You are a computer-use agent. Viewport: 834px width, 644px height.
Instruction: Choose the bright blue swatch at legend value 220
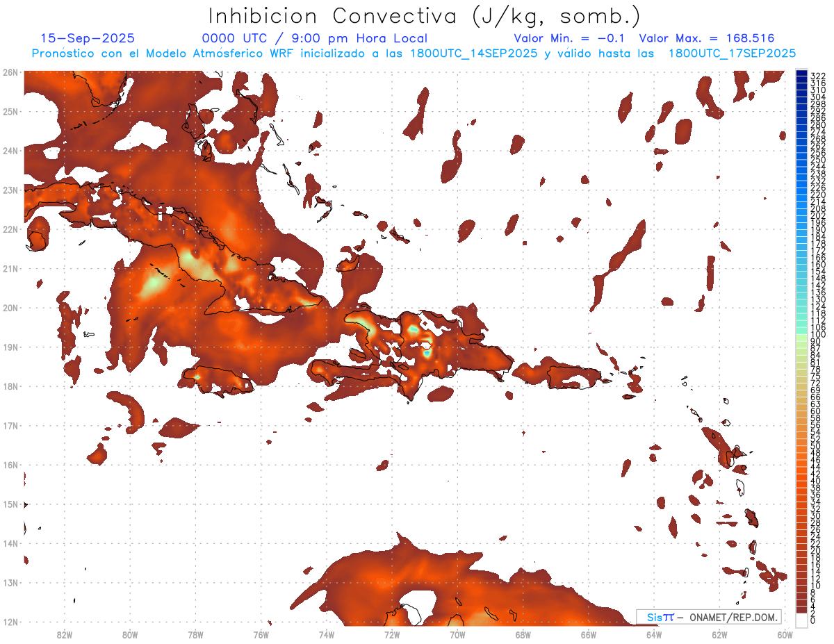pos(801,194)
